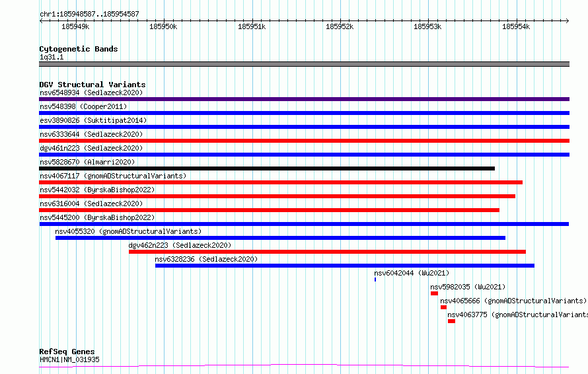Open the nsv548398 (Cooper2011) label
The image size is (588, 374).
(x=83, y=106)
